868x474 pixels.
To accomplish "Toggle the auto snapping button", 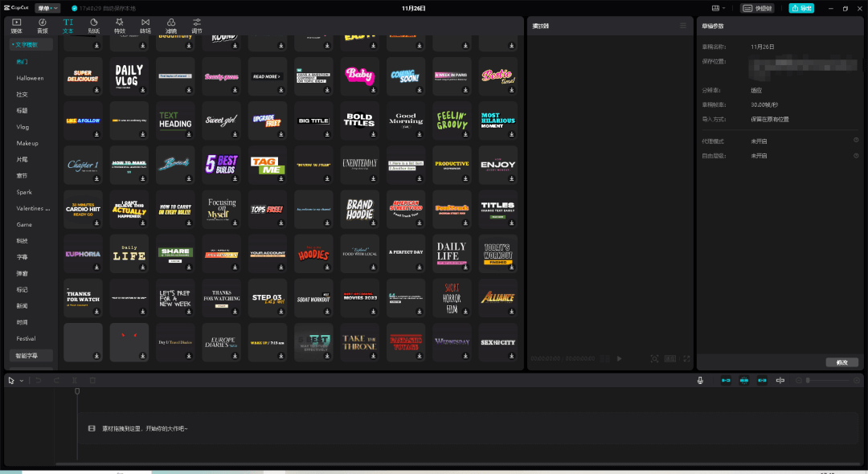I will pyautogui.click(x=744, y=380).
